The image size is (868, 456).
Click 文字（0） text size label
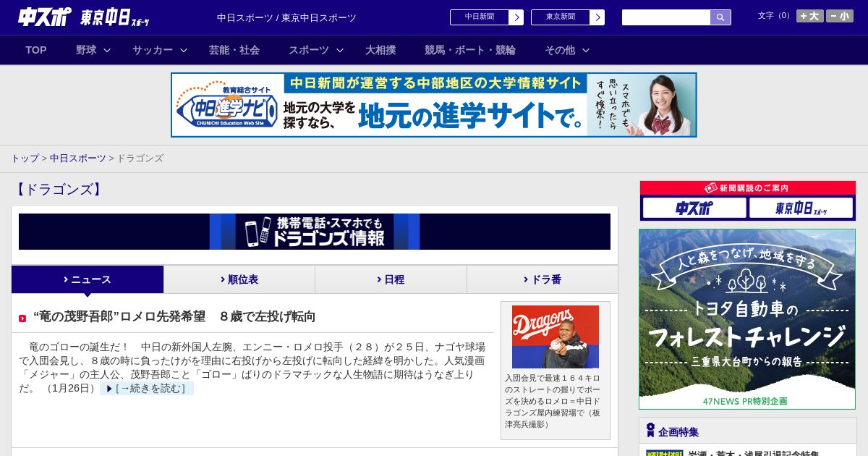pyautogui.click(x=775, y=16)
